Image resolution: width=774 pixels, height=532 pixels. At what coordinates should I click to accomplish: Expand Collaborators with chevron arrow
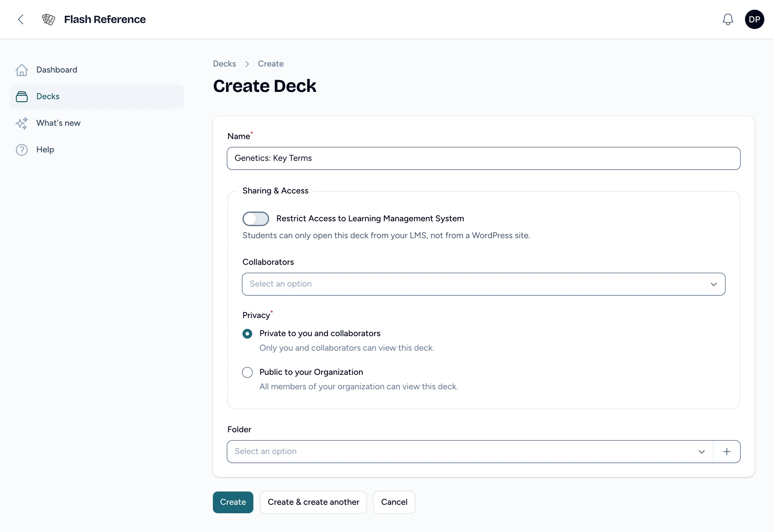pos(714,284)
